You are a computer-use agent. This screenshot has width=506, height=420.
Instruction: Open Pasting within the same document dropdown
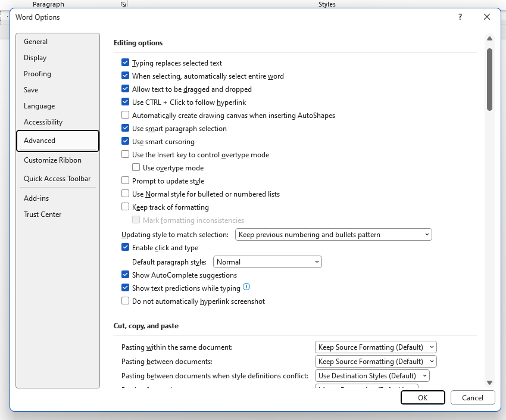coord(376,347)
